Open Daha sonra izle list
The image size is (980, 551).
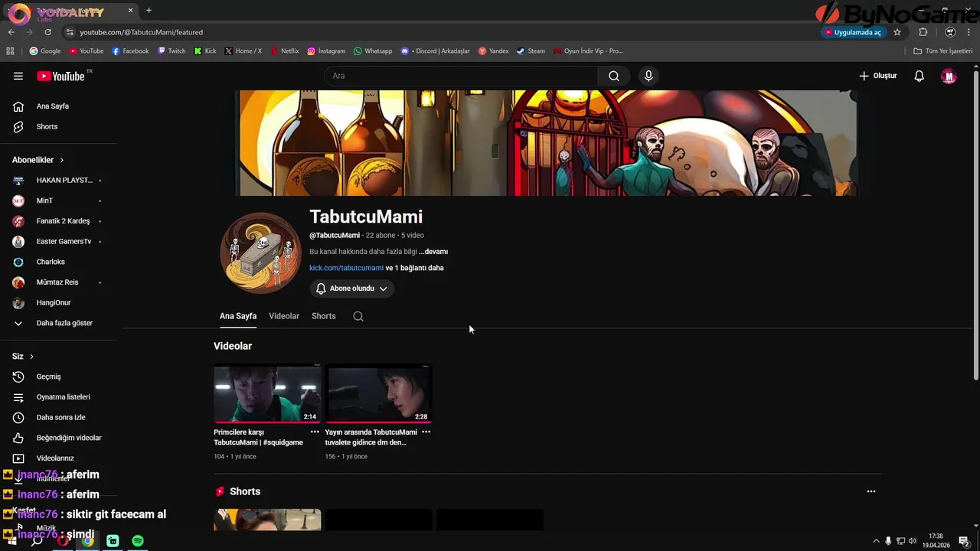pyautogui.click(x=59, y=417)
